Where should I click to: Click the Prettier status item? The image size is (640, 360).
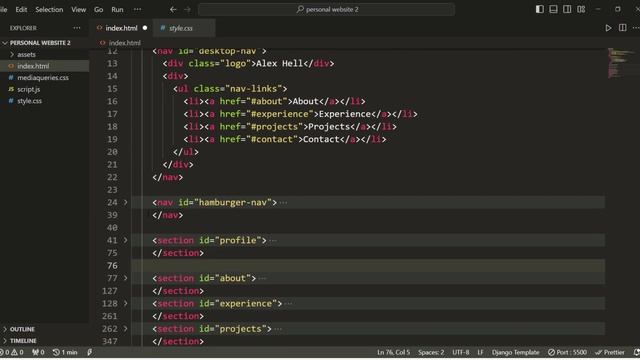(x=610, y=352)
